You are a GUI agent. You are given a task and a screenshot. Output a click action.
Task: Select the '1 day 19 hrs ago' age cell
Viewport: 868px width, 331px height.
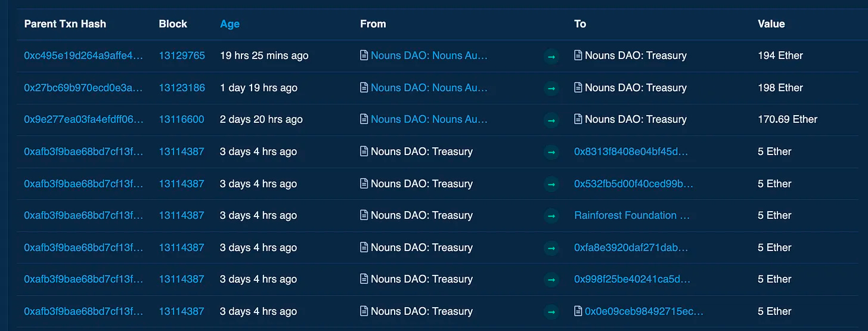(259, 88)
